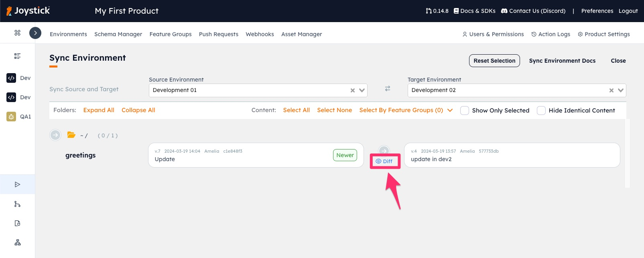Click the content list vertical scrollbar
Viewport: 644px width, 258px height.
coord(627,153)
